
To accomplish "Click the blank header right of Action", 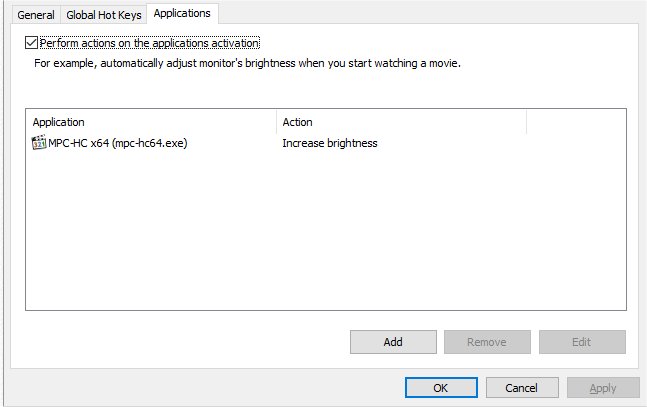I will pyautogui.click(x=575, y=122).
